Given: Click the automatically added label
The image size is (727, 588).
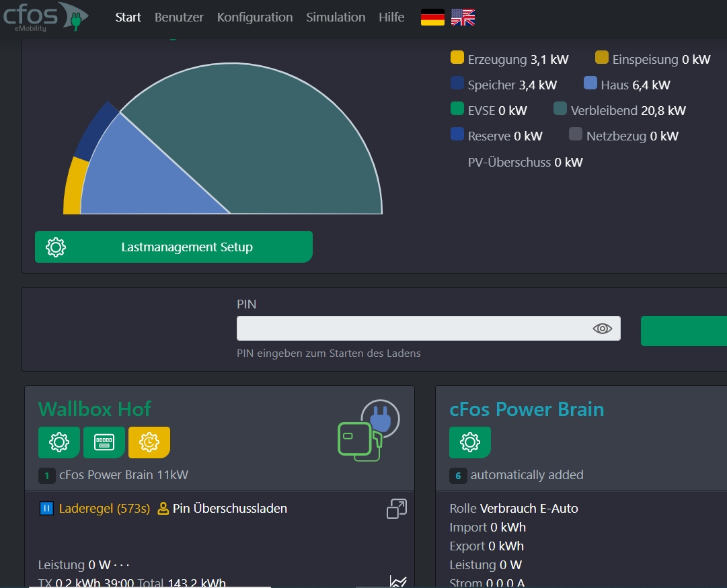Looking at the screenshot, I should [527, 475].
